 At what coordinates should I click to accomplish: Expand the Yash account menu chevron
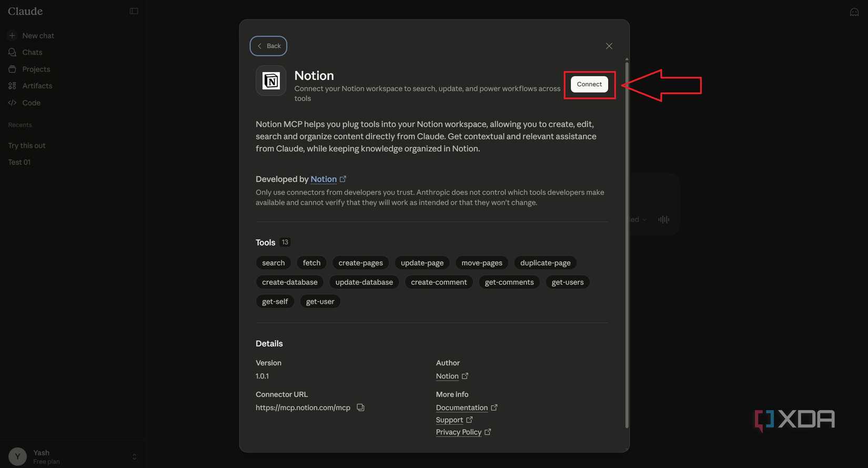pos(134,456)
